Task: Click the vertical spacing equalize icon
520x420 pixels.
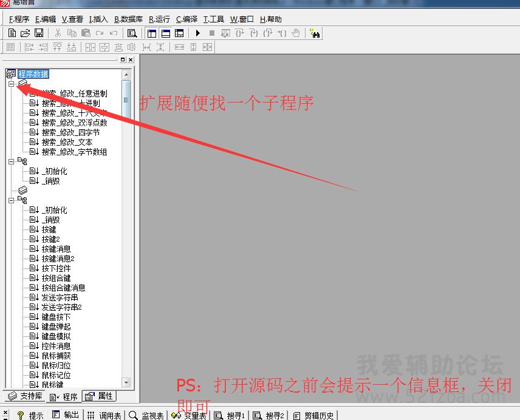Action: click(x=160, y=47)
